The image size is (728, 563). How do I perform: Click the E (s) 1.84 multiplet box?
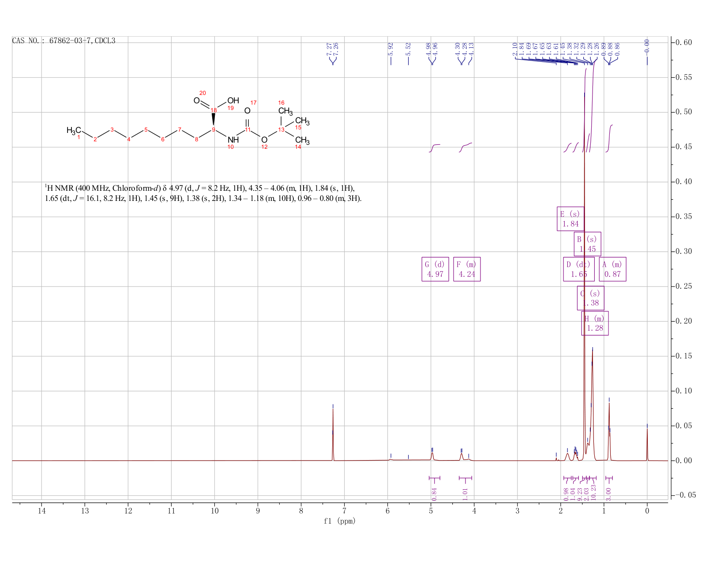tap(570, 219)
